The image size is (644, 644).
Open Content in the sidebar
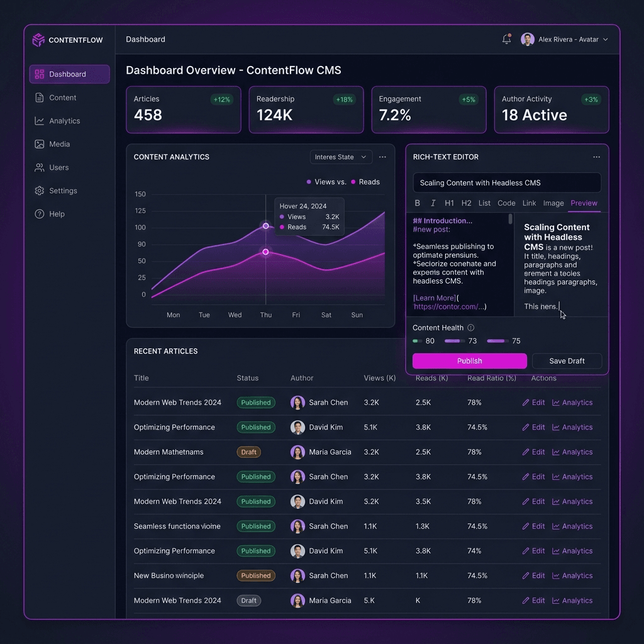coord(69,97)
